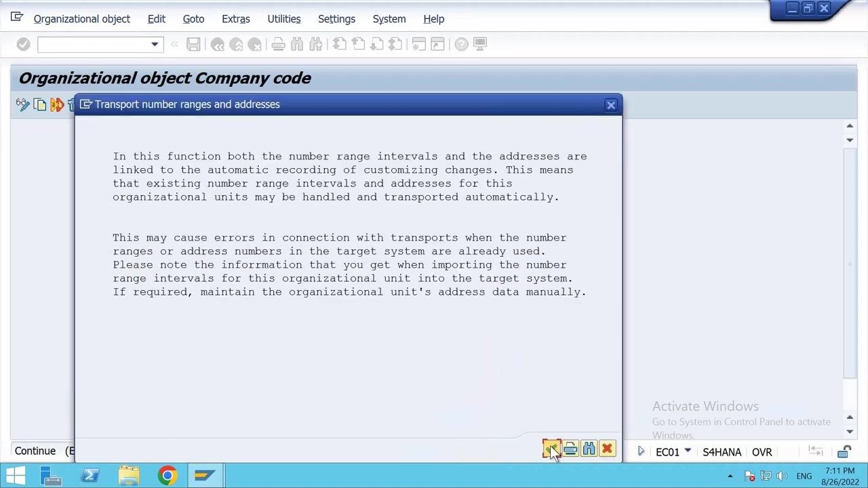Open the binoculars search in the dialog
The height and width of the screenshot is (488, 868).
tap(589, 449)
